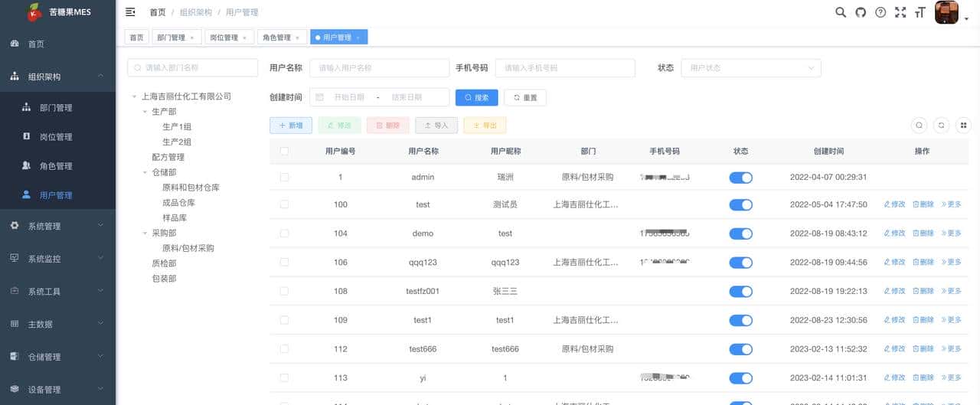Toggle status switch for user 100 test

740,204
